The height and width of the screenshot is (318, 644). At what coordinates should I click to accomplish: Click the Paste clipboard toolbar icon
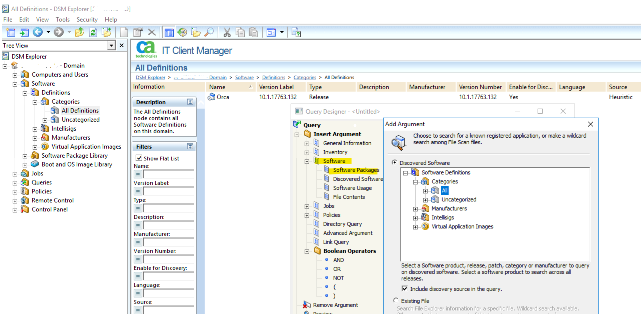pos(253,32)
